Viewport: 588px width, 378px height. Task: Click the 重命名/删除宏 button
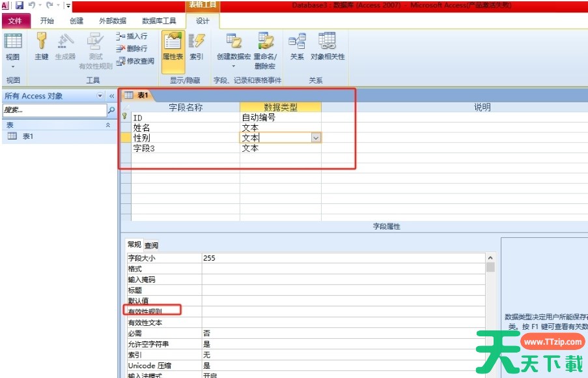tap(265, 50)
